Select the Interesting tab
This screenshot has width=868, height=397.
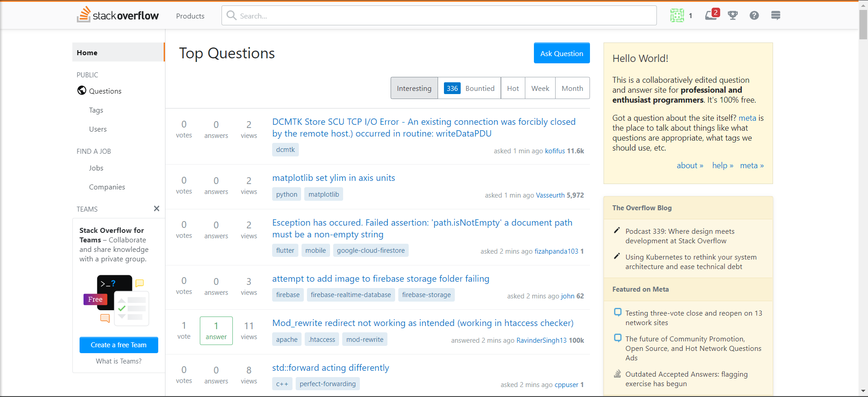point(414,88)
